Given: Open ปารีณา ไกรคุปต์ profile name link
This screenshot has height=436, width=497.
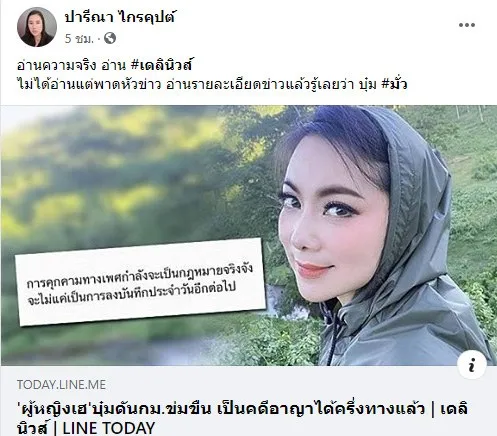Looking at the screenshot, I should pos(120,17).
